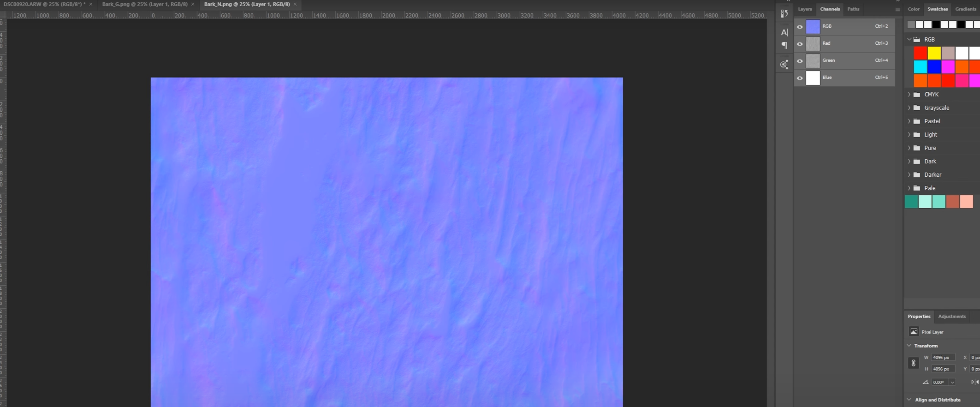Click the Darker swatch folder icon
This screenshot has height=407, width=980.
pyautogui.click(x=917, y=175)
